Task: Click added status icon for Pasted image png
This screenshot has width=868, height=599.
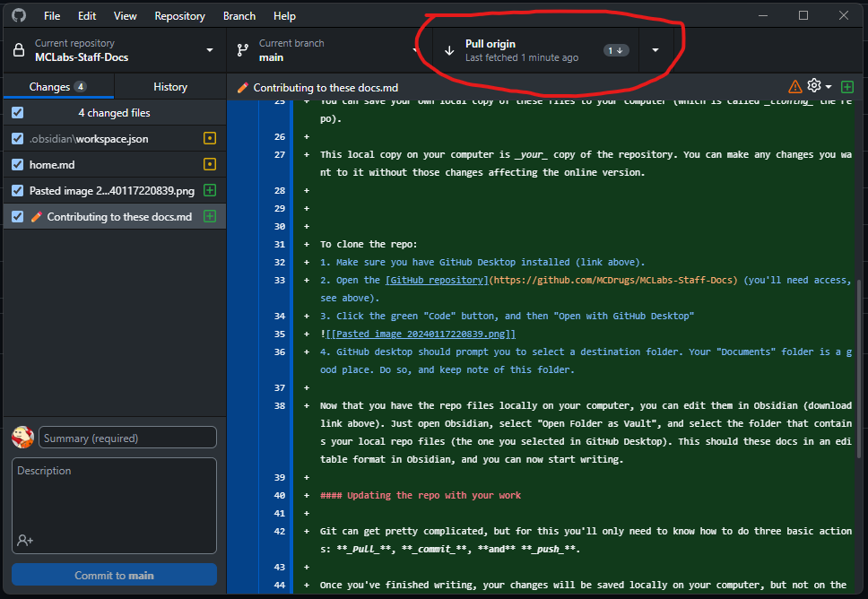Action: coord(210,190)
